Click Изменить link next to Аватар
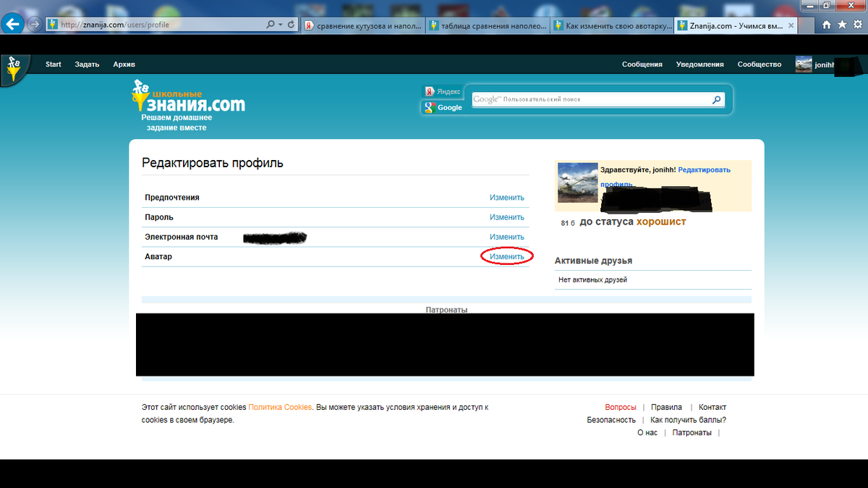The height and width of the screenshot is (488, 868). coord(506,256)
